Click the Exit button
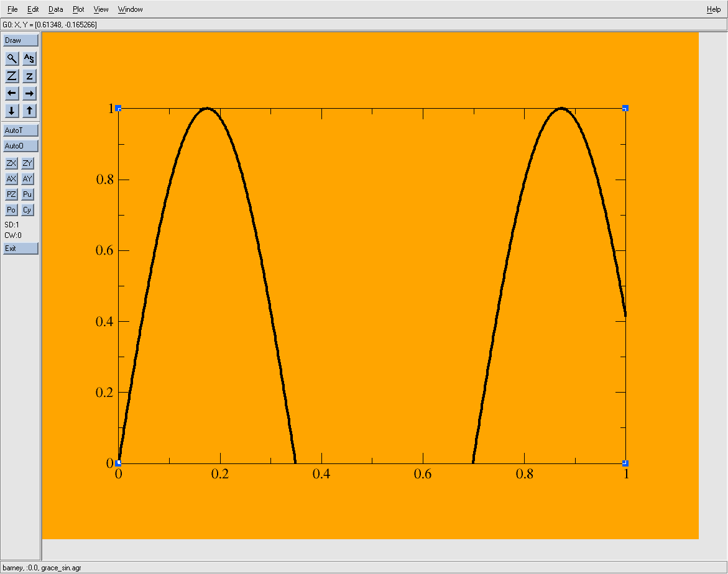 pyautogui.click(x=21, y=248)
